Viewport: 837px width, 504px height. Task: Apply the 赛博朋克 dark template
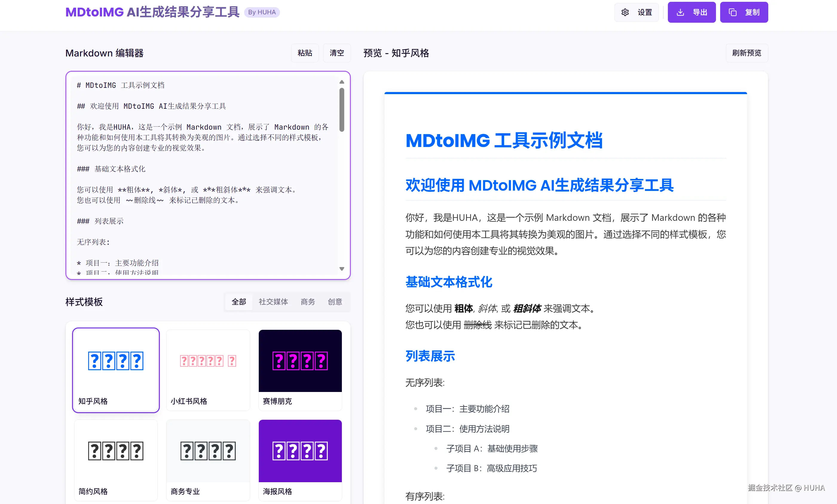[300, 370]
